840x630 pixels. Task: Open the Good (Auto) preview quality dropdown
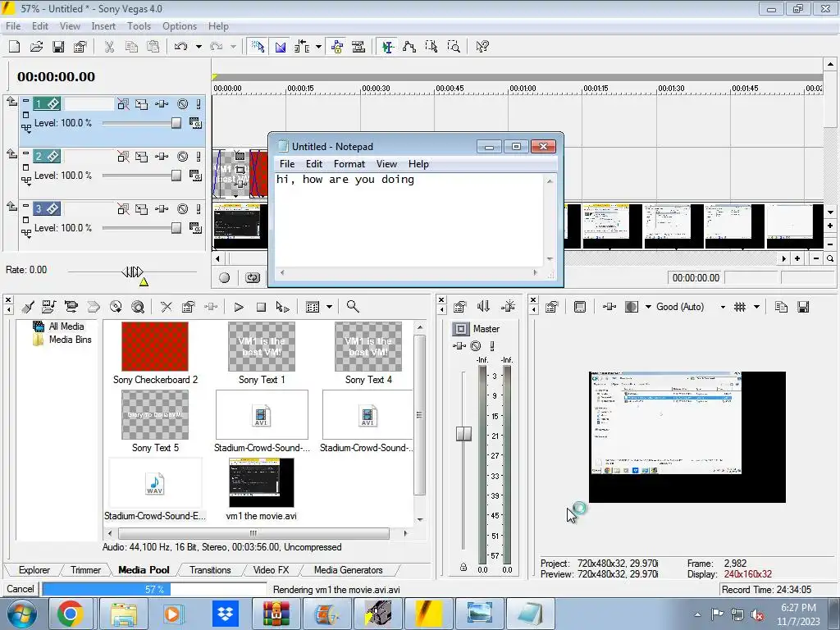723,307
